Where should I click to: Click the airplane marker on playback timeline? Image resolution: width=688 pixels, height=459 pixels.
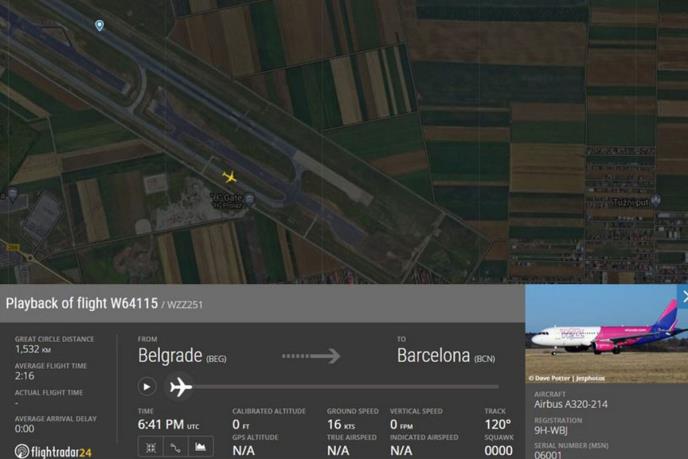(180, 387)
